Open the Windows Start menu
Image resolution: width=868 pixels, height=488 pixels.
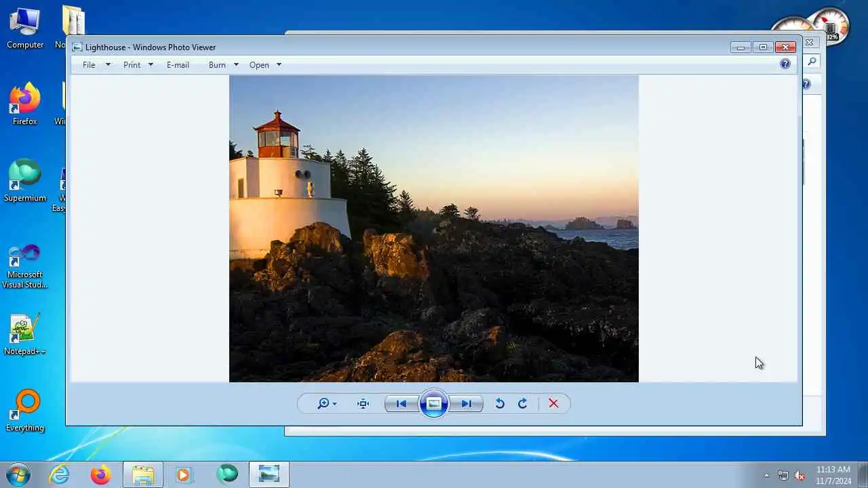pos(18,474)
